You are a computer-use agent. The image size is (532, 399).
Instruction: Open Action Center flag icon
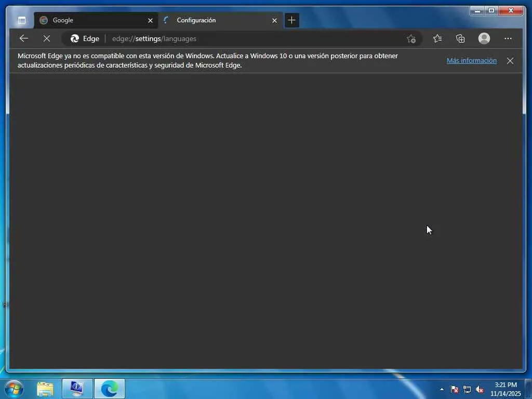click(455, 390)
